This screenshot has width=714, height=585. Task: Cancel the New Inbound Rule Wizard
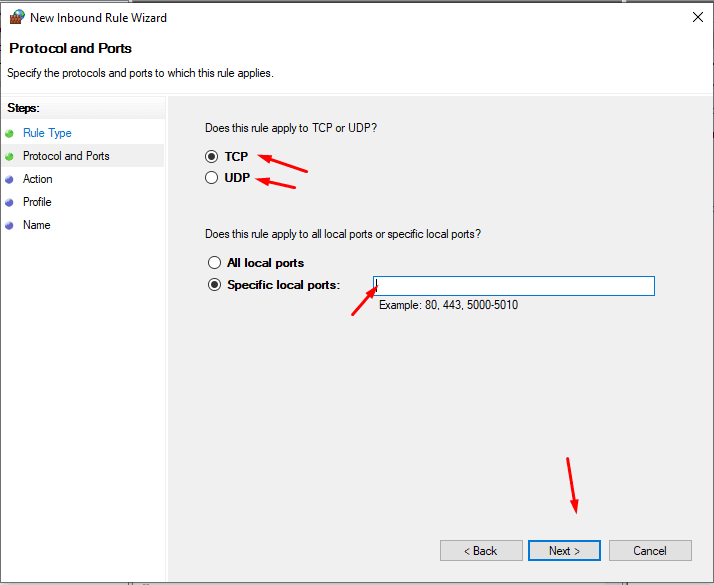[x=650, y=551]
